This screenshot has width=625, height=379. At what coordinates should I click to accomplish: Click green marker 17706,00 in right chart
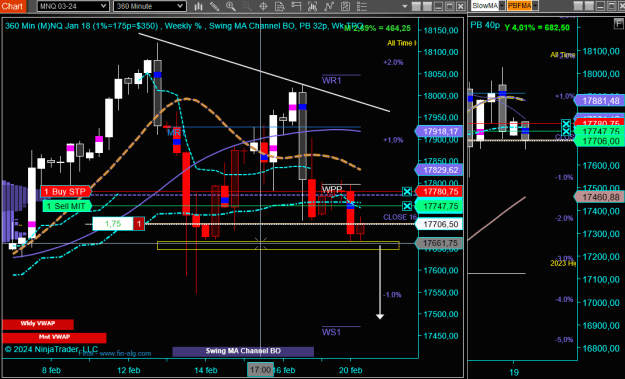[599, 141]
